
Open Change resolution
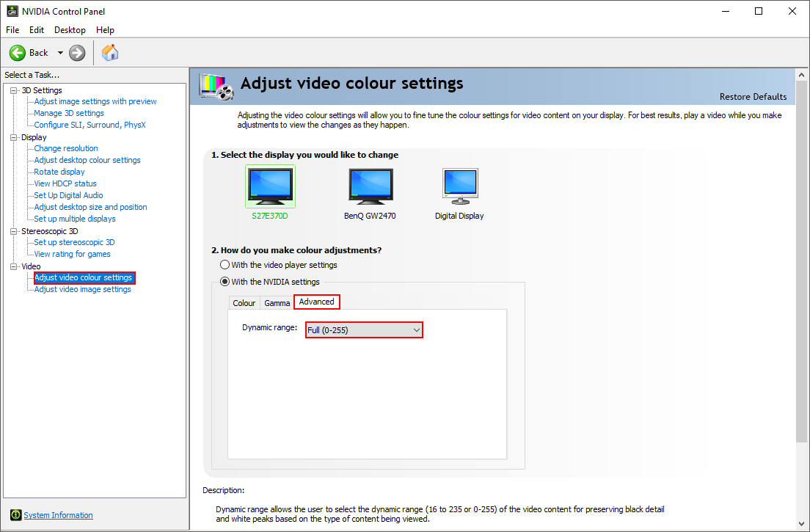[65, 148]
